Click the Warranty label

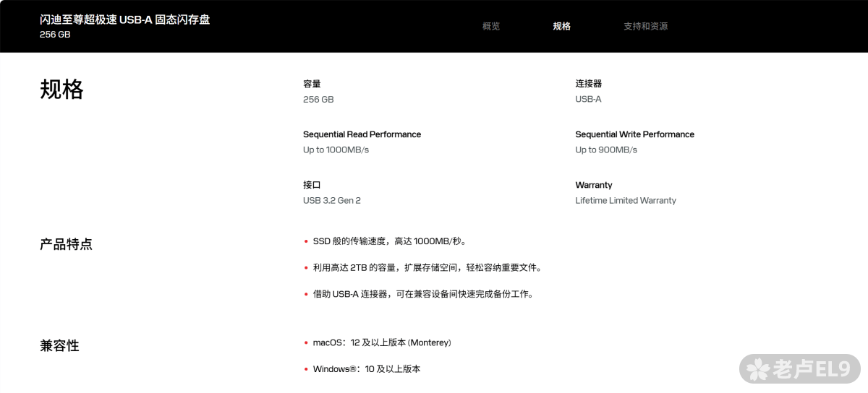[594, 185]
